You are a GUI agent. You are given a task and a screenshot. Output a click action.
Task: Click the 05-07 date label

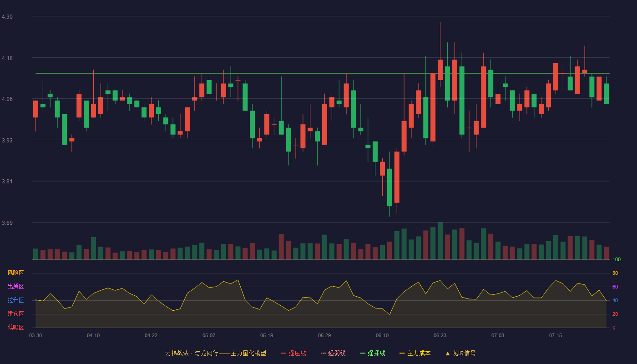(x=209, y=335)
